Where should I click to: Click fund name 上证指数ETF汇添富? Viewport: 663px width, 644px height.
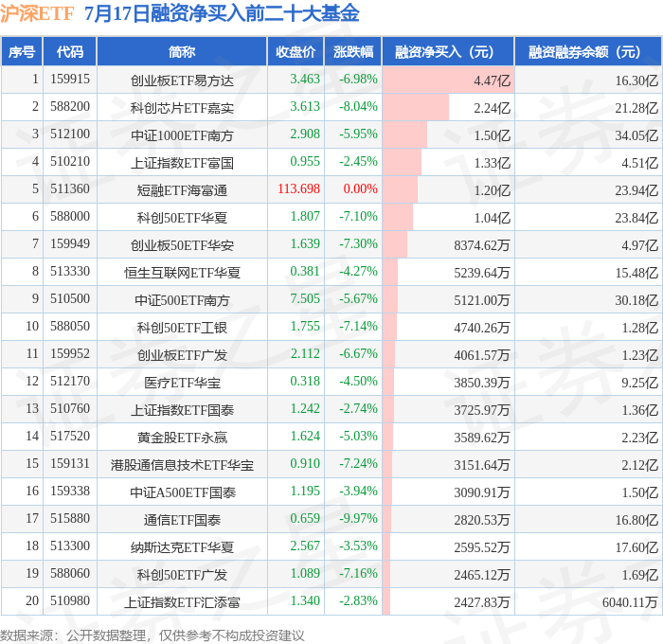pyautogui.click(x=182, y=602)
